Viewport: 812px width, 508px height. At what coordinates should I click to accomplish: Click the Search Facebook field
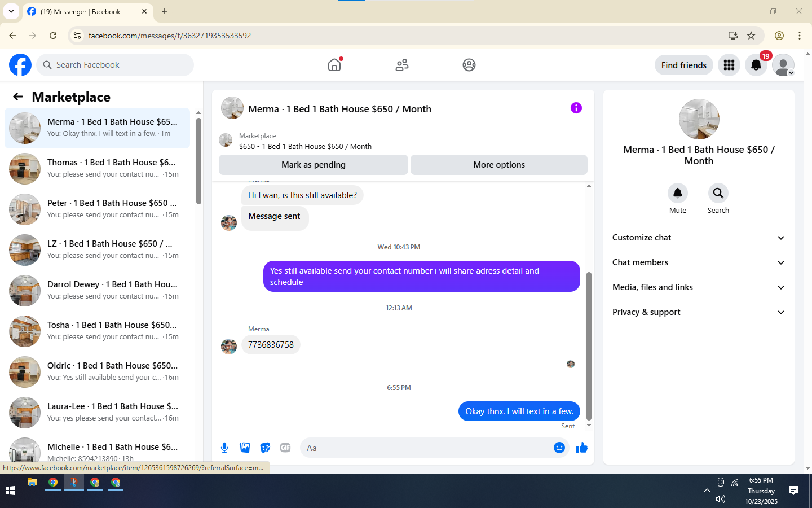tap(115, 65)
